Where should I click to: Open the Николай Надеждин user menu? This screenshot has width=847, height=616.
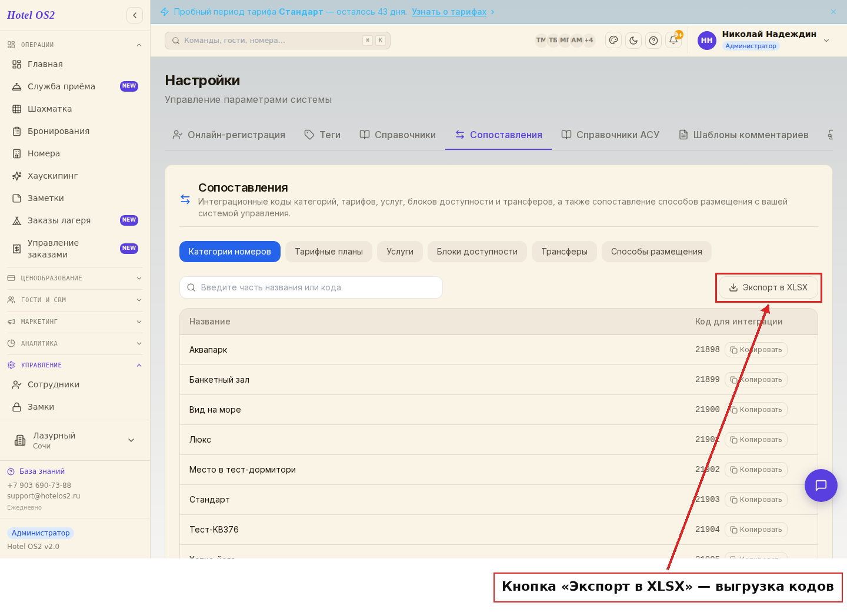pyautogui.click(x=763, y=41)
